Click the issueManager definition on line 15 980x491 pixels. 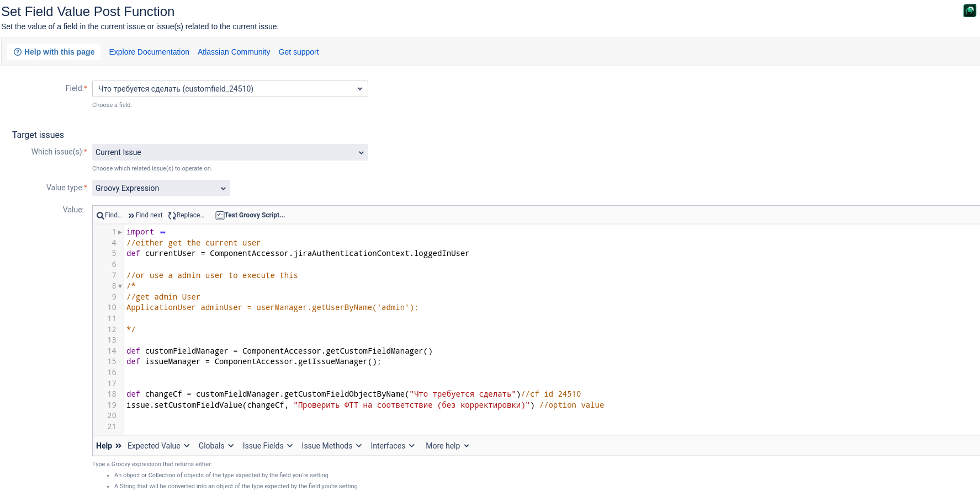tap(254, 362)
